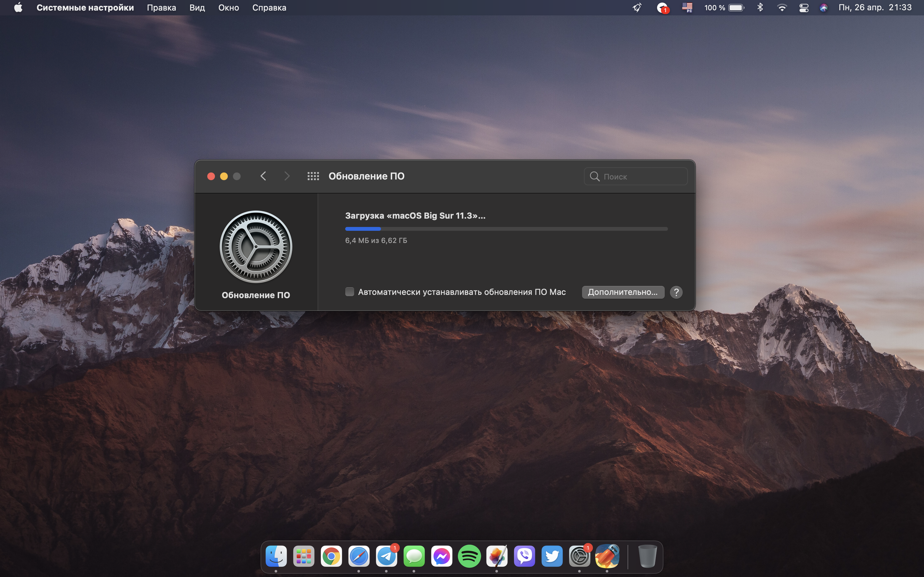Open the keyboard input source menu
The height and width of the screenshot is (577, 924).
click(687, 8)
